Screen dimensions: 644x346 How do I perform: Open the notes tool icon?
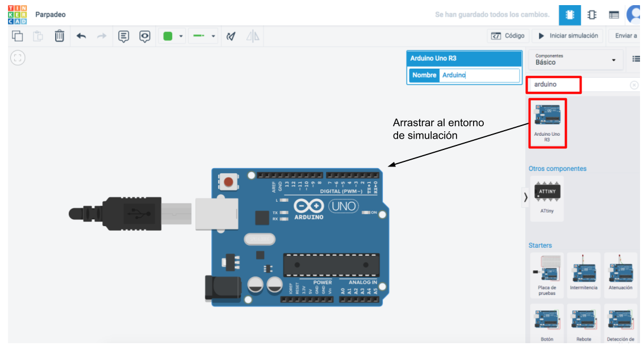123,36
